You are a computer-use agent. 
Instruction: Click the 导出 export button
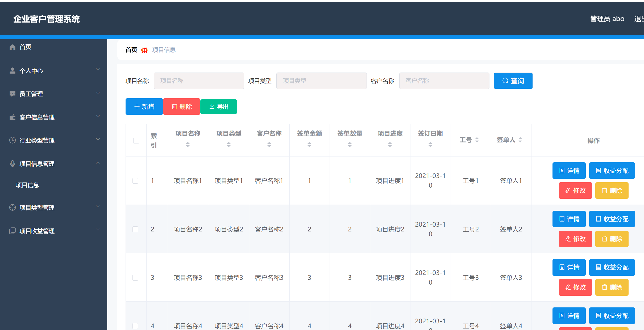218,107
